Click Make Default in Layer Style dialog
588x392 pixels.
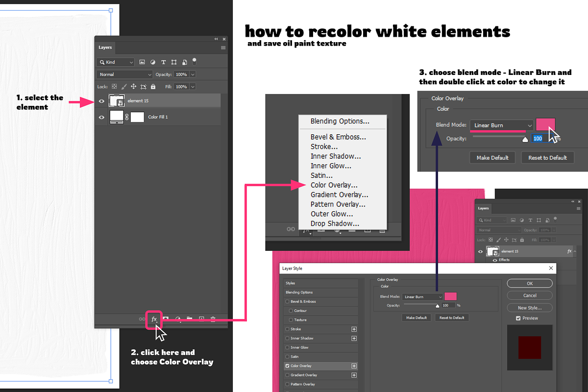pos(416,318)
